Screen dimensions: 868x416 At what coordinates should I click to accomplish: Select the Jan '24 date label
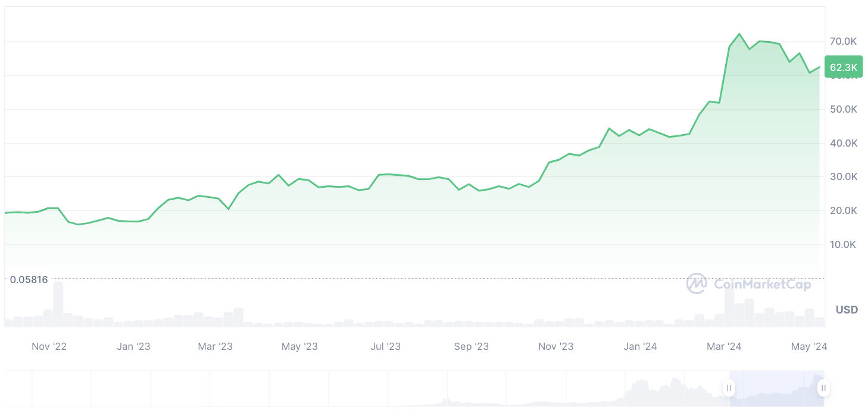coord(640,347)
